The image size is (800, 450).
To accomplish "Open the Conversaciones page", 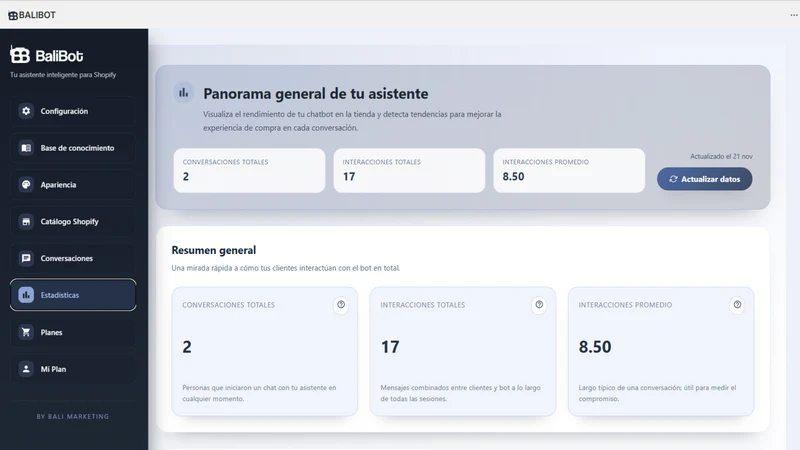I will coord(73,258).
